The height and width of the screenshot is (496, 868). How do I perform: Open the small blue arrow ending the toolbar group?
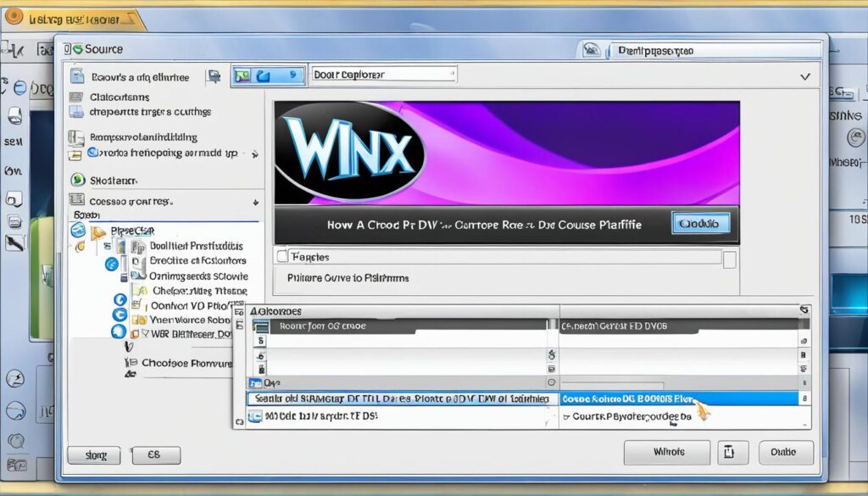point(294,75)
